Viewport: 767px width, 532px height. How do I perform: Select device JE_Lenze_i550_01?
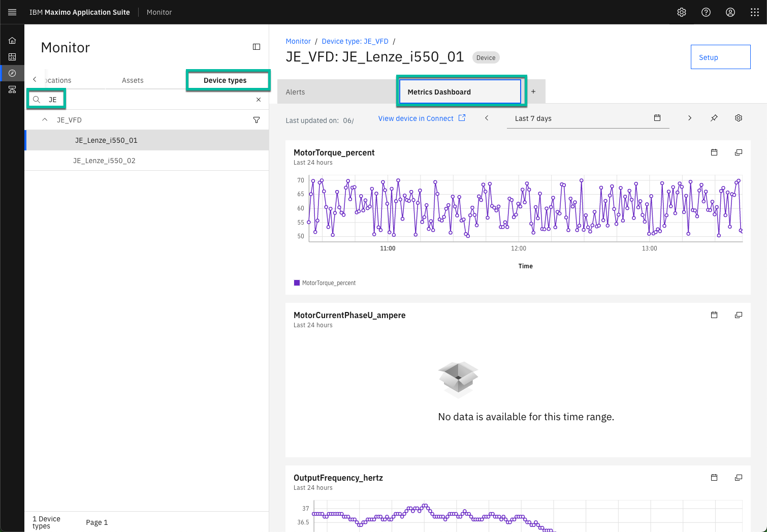point(147,140)
